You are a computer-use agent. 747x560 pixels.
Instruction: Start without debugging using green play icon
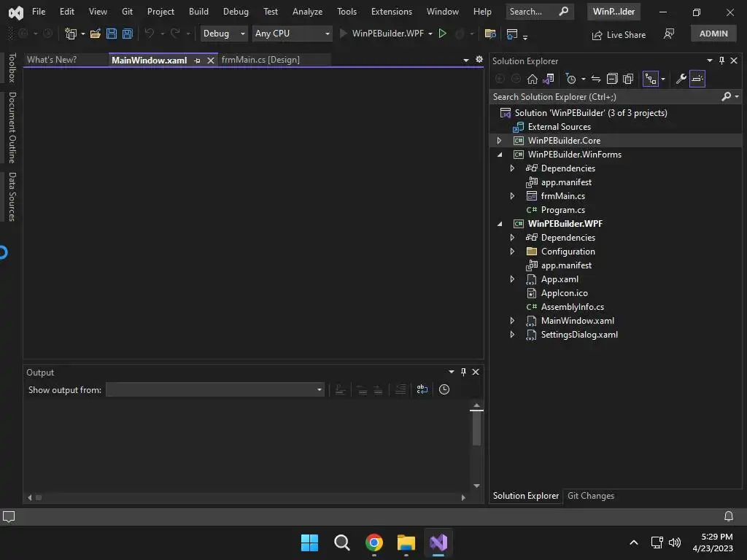coord(443,34)
